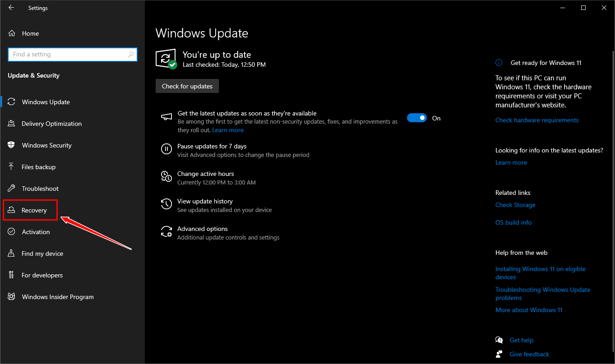Open the OS build info link

(x=513, y=222)
